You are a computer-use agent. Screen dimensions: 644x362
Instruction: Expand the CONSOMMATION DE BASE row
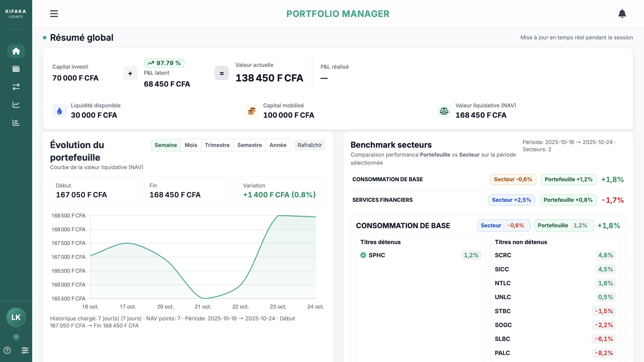pyautogui.click(x=388, y=179)
